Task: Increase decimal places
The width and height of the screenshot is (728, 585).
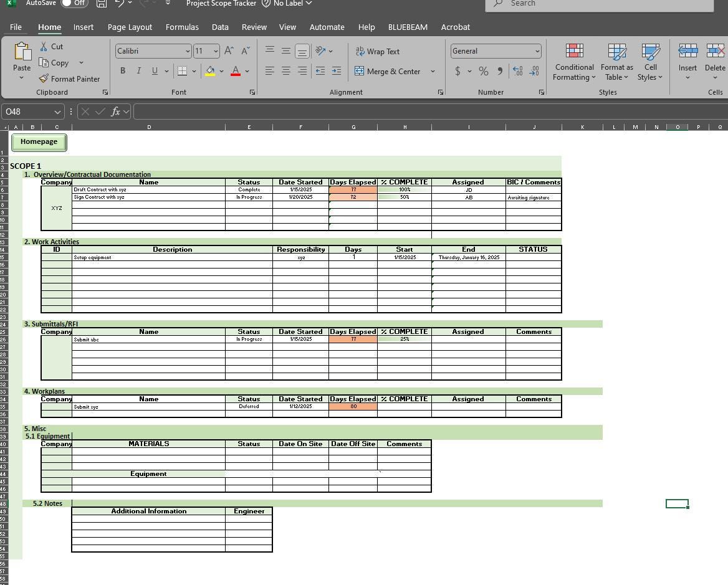Action: pos(517,71)
